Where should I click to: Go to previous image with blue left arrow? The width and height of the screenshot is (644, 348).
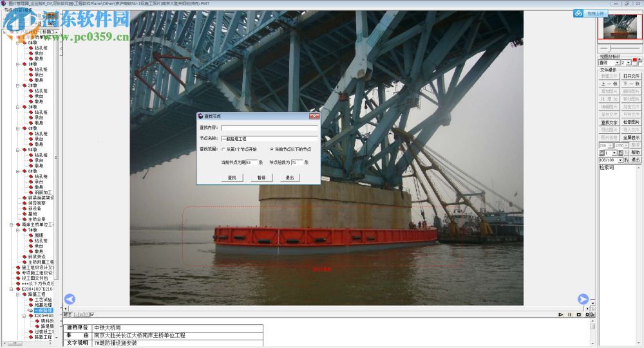(x=70, y=299)
